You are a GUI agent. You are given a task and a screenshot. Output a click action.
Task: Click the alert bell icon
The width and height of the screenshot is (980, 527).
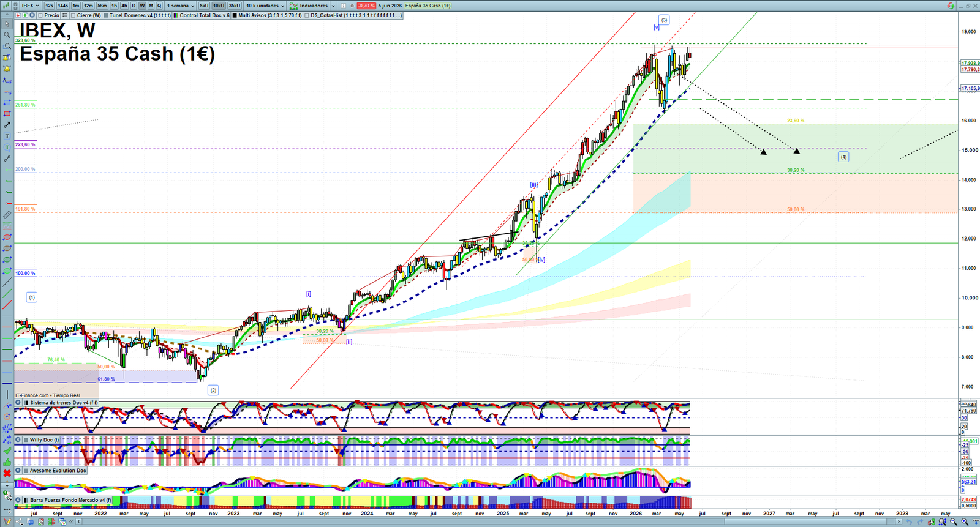tap(7, 69)
